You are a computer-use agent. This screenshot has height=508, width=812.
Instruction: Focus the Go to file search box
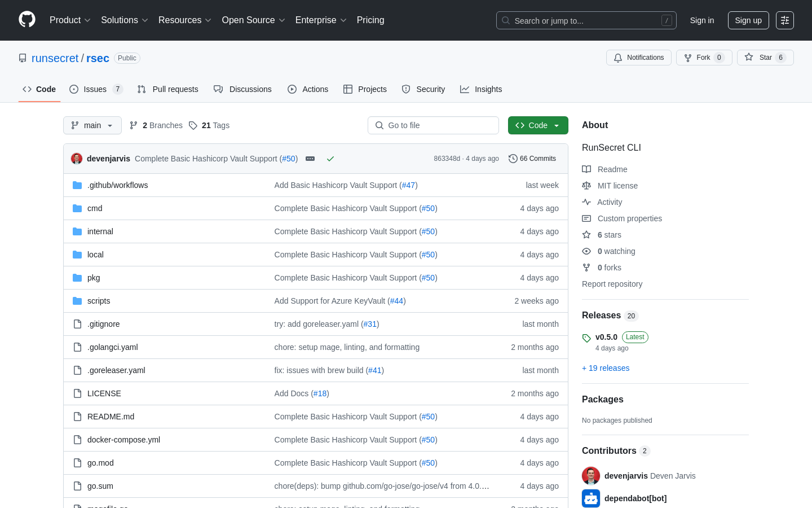pyautogui.click(x=433, y=125)
